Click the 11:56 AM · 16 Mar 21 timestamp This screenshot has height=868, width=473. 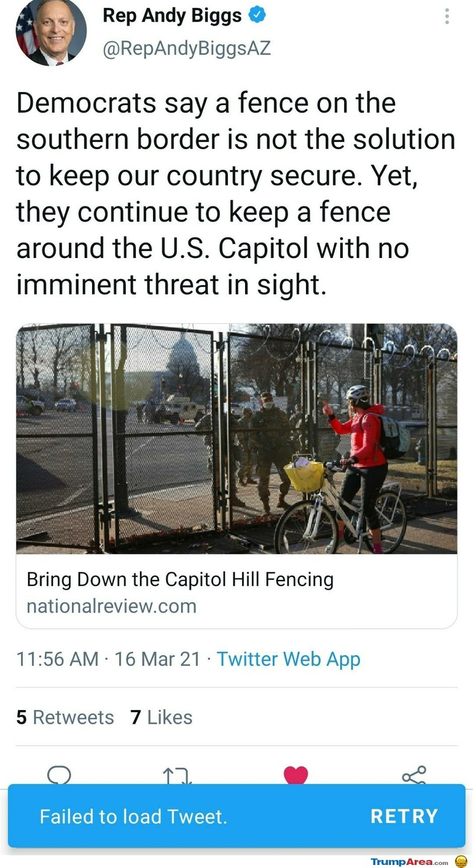(109, 659)
